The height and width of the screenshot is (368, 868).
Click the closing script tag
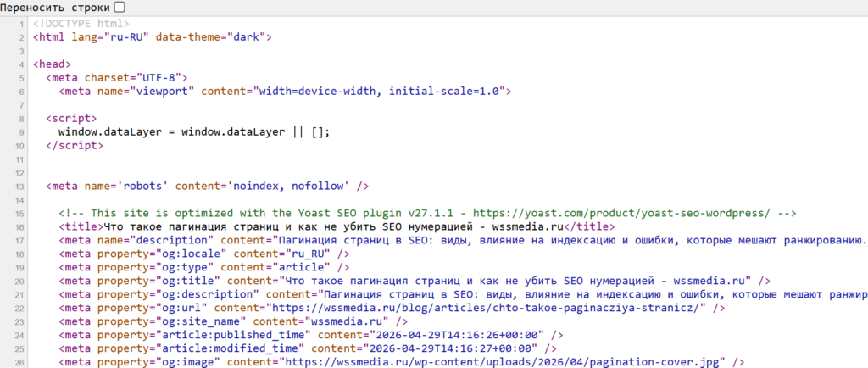point(75,146)
